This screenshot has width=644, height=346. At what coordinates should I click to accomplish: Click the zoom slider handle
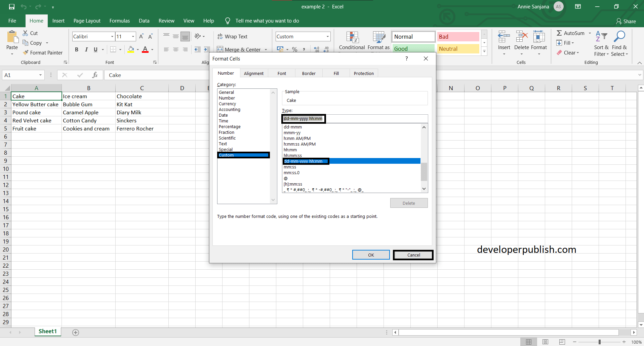click(x=599, y=342)
